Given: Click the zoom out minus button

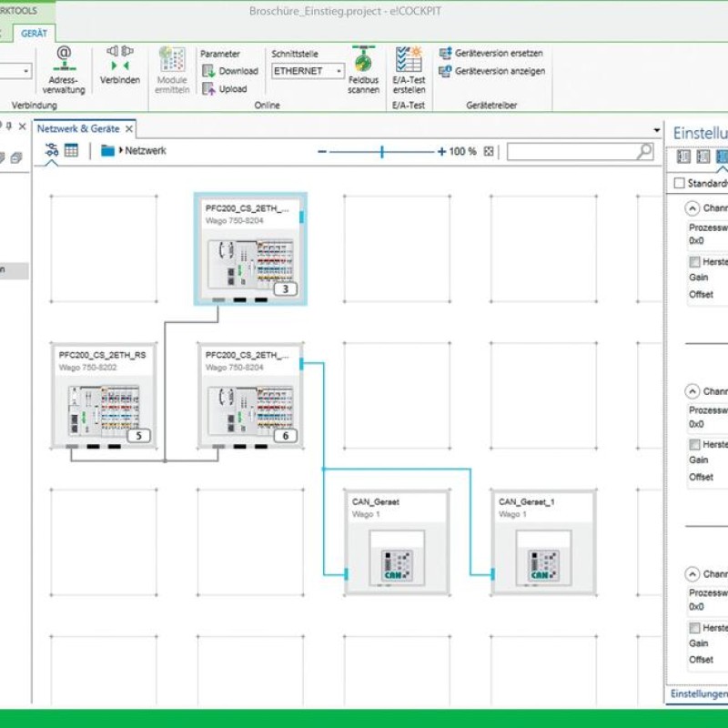Looking at the screenshot, I should [322, 151].
